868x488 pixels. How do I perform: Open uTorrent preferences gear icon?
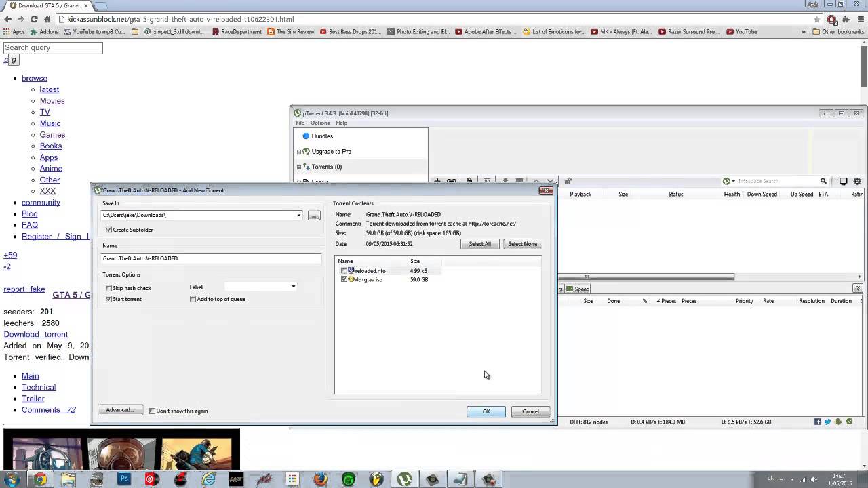tap(857, 181)
